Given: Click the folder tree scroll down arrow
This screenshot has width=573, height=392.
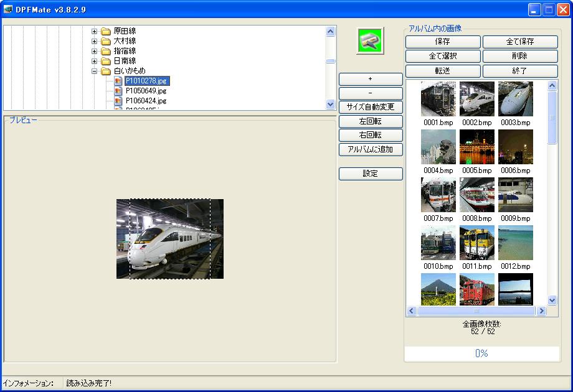Looking at the screenshot, I should (x=330, y=105).
